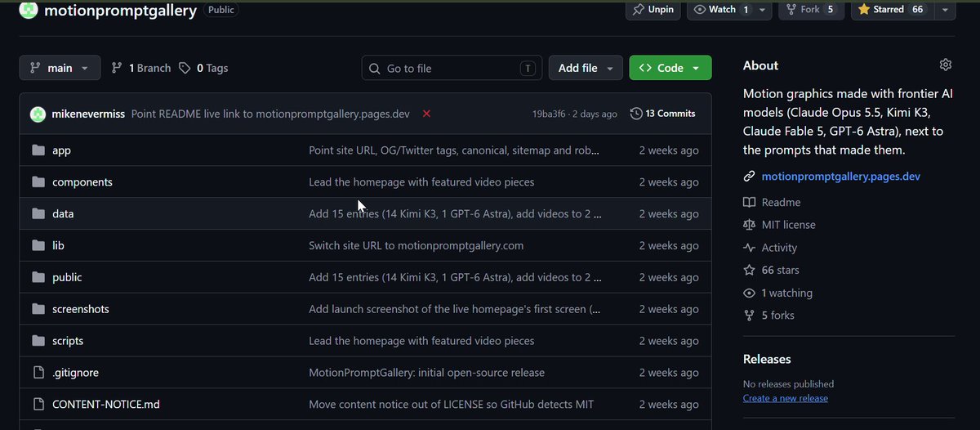980x430 pixels.
Task: Focus the Go to file search field
Action: tap(452, 68)
